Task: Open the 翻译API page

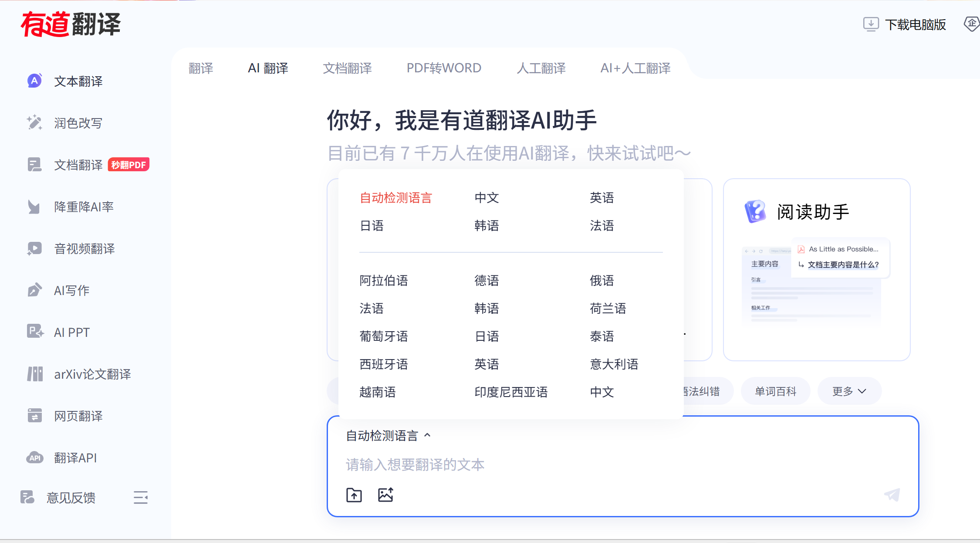Action: [x=74, y=458]
